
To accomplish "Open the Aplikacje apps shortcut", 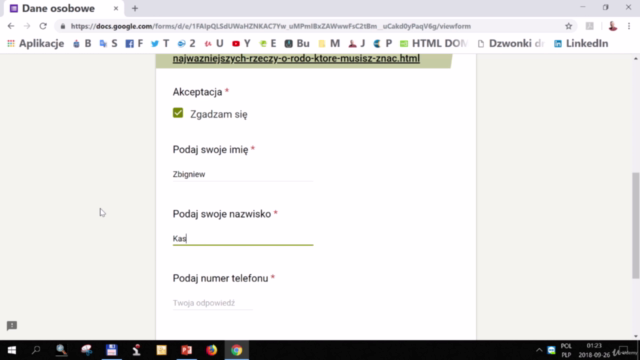I will (36, 43).
